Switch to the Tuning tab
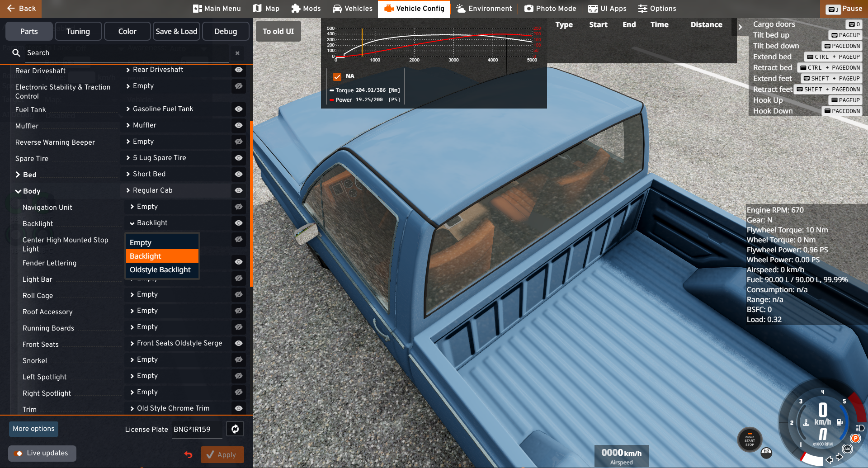Image resolution: width=868 pixels, height=468 pixels. (x=78, y=31)
